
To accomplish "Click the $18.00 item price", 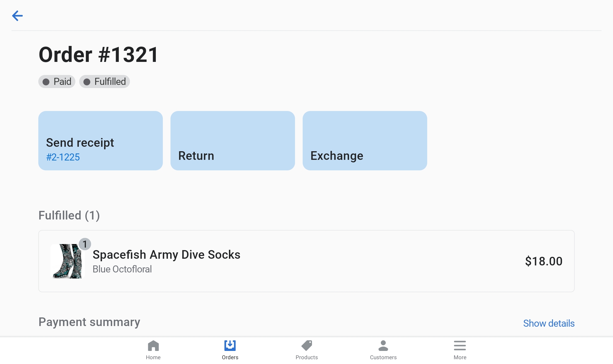I will [x=543, y=261].
